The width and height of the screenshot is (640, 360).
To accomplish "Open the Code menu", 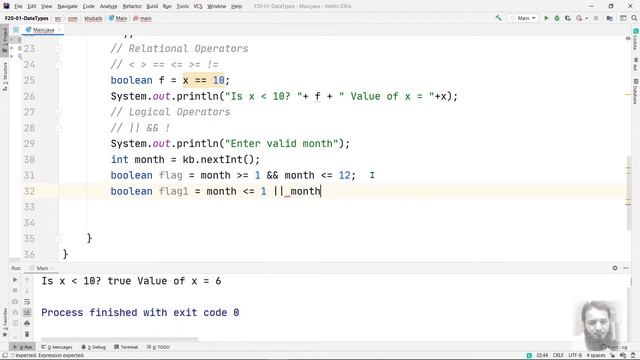I will pyautogui.click(x=89, y=6).
